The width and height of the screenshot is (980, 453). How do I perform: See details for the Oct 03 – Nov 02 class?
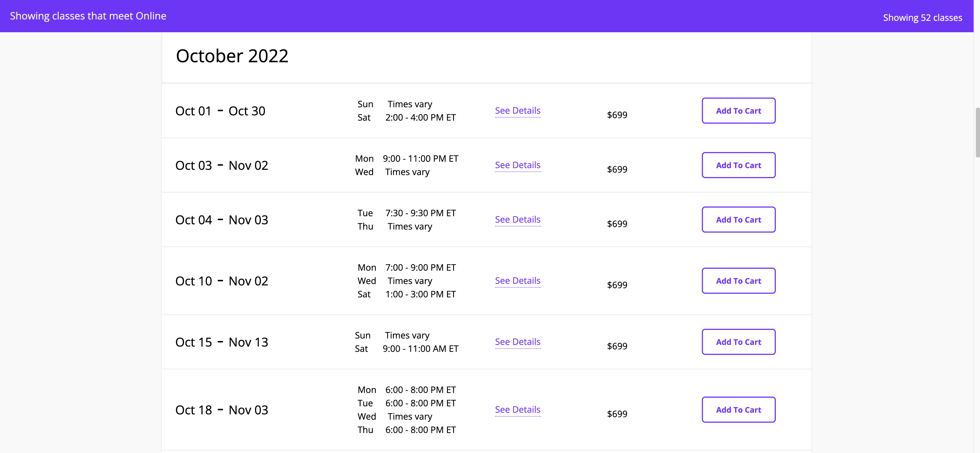(x=517, y=165)
